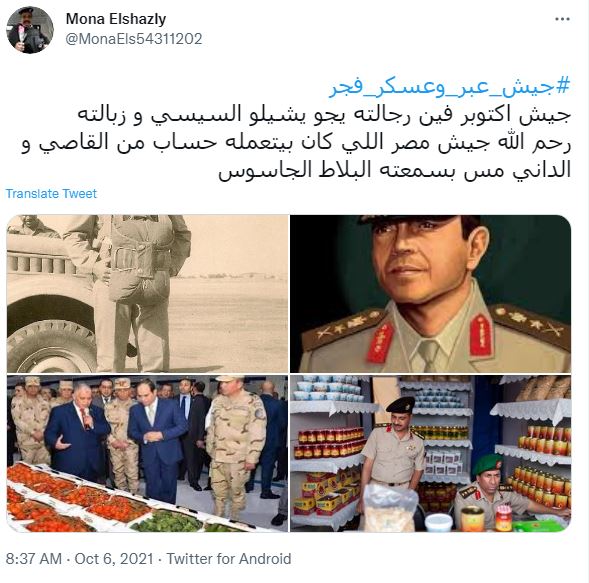This screenshot has width=589, height=583.
Task: Click the last line of Arabic tweet text
Action: click(x=394, y=170)
